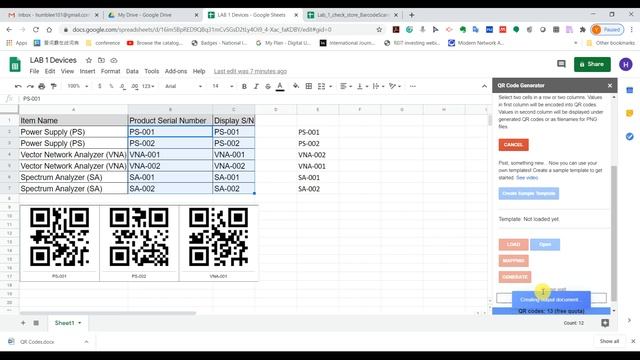Activate the paint format tool
640x360 pixels.
tap(53, 86)
